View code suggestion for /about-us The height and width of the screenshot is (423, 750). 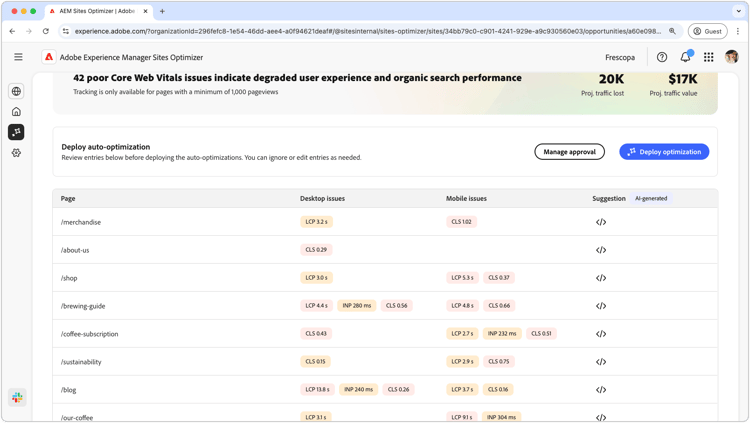tap(601, 250)
